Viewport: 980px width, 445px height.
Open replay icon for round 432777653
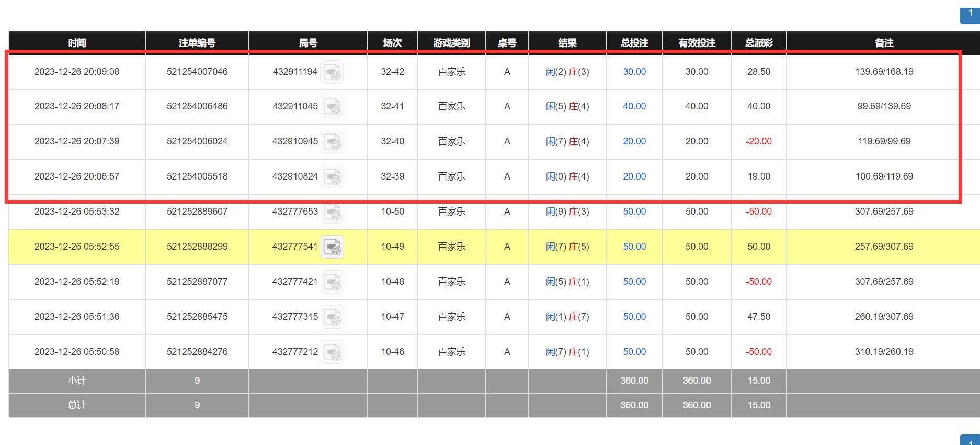[332, 212]
